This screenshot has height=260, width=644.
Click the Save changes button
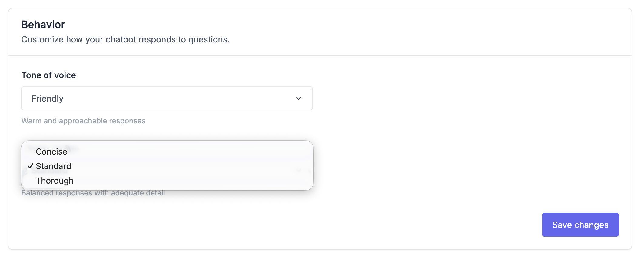(x=580, y=225)
